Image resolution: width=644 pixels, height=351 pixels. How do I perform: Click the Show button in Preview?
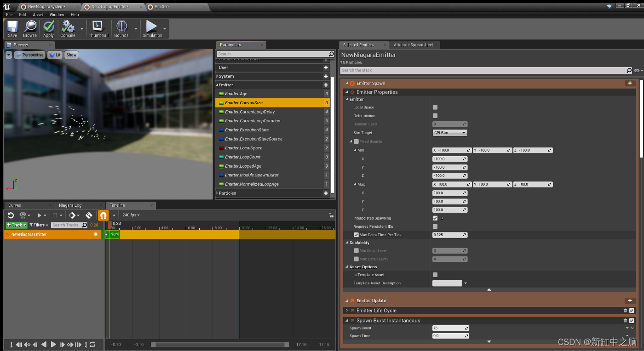[71, 55]
